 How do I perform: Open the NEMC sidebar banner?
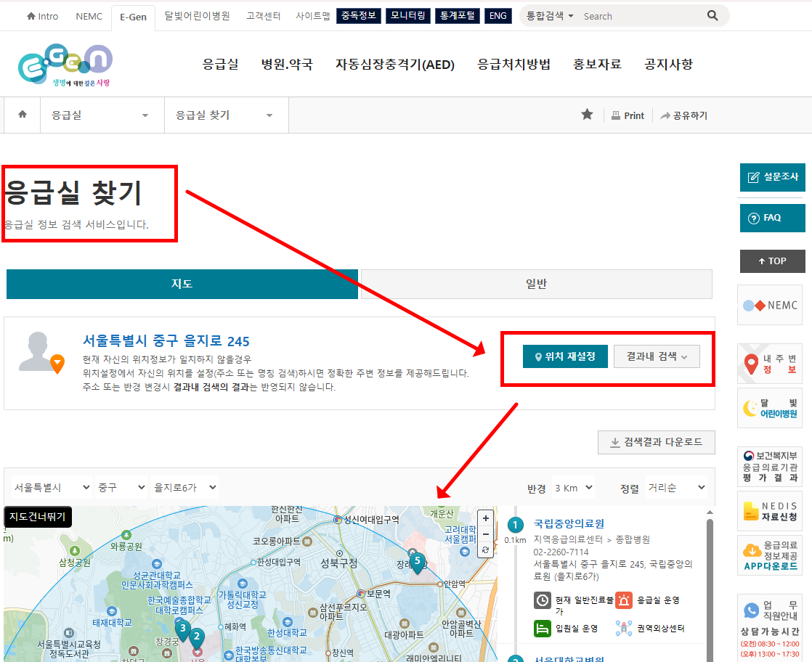pos(770,306)
